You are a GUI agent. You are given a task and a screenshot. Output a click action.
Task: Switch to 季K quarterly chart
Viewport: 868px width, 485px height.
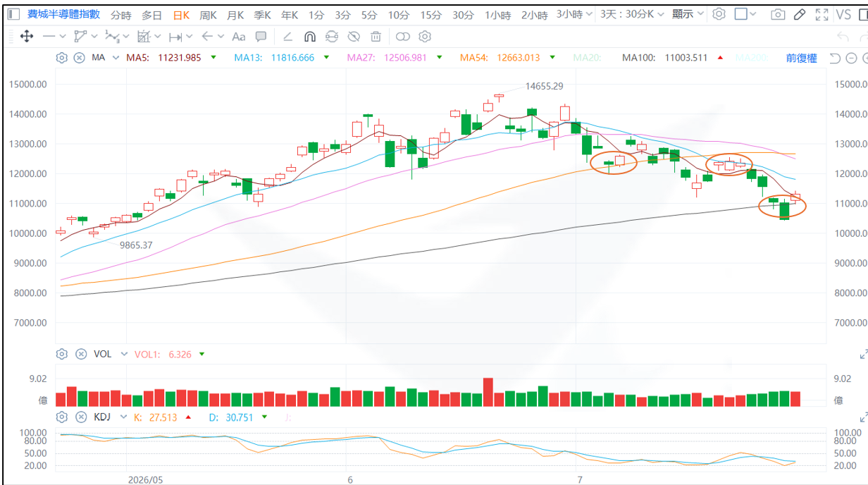[262, 15]
